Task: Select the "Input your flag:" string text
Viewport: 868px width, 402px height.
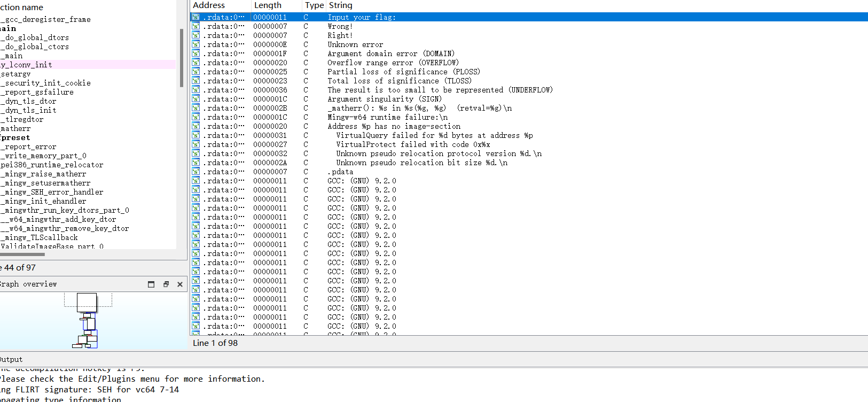Action: click(362, 17)
